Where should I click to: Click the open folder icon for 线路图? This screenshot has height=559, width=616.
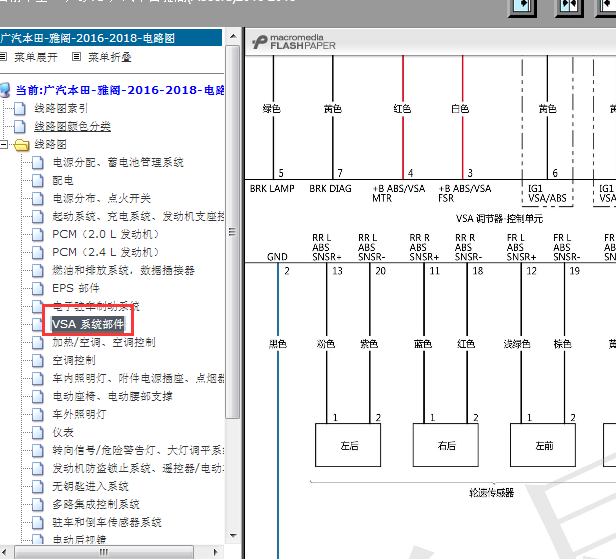pyautogui.click(x=22, y=145)
